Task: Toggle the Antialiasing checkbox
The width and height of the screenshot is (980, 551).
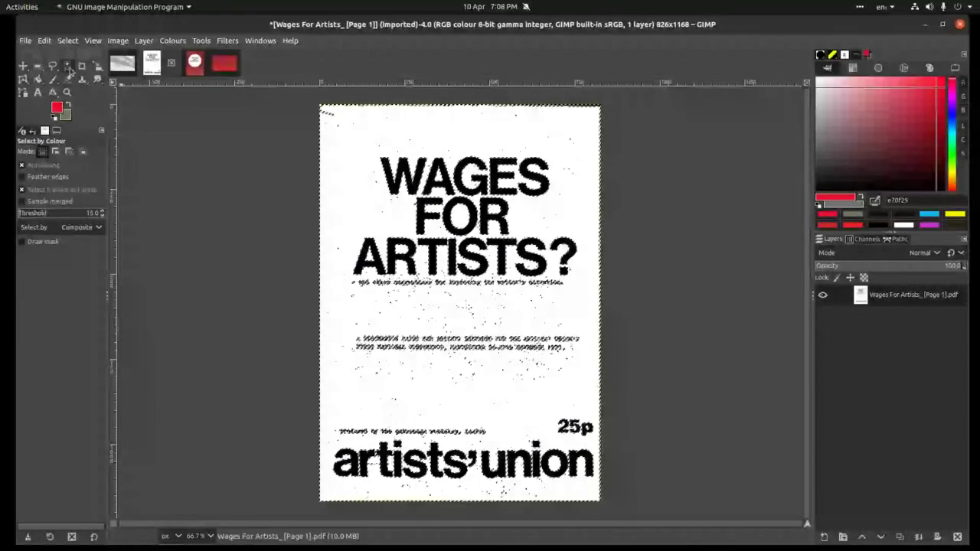Action: [x=21, y=165]
